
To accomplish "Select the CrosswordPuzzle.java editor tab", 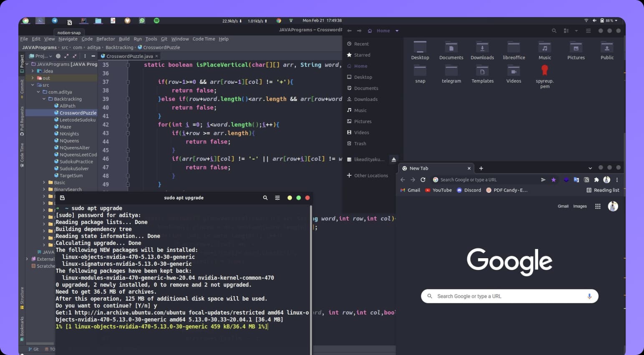I will tap(129, 56).
